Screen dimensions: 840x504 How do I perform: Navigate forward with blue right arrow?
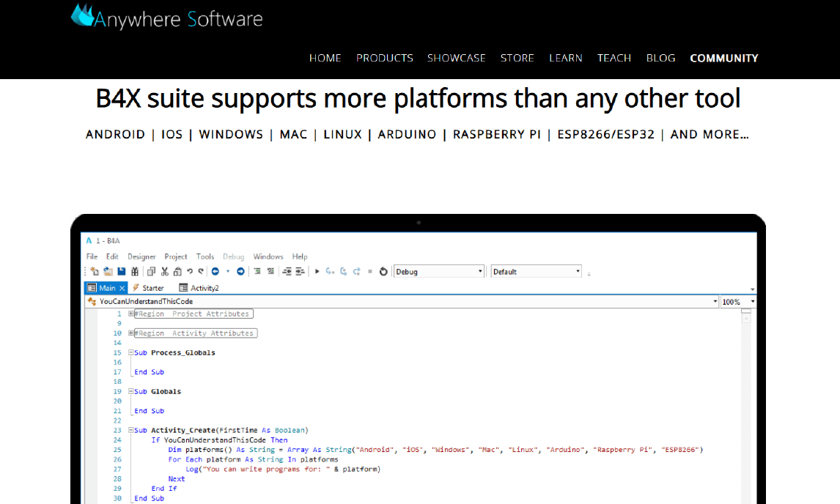(240, 272)
